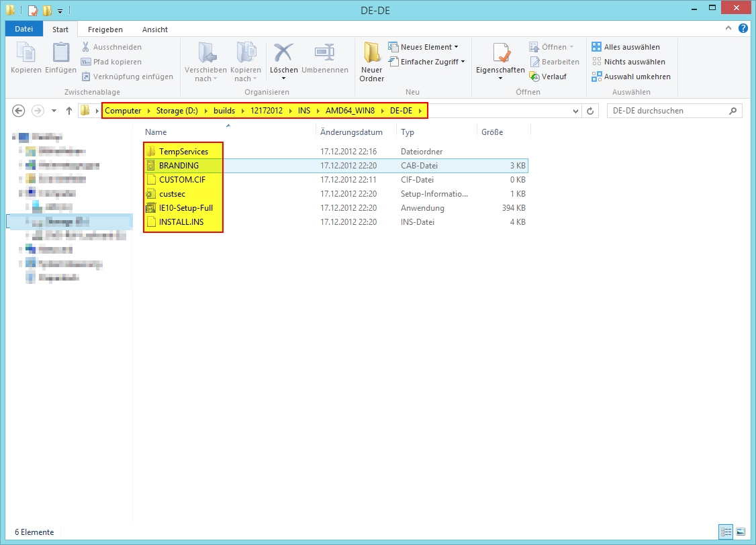The height and width of the screenshot is (545, 756).
Task: Open Eigenschaften properties icon
Action: 500,54
